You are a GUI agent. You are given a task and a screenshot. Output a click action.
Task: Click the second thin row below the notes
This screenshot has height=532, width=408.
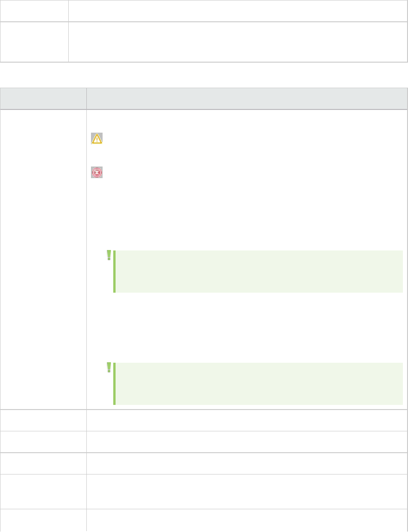point(246,442)
